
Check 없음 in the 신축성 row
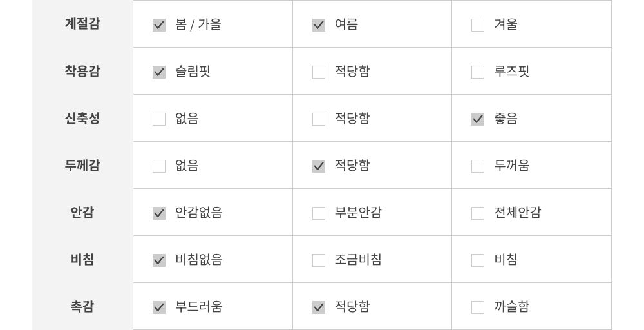159,119
